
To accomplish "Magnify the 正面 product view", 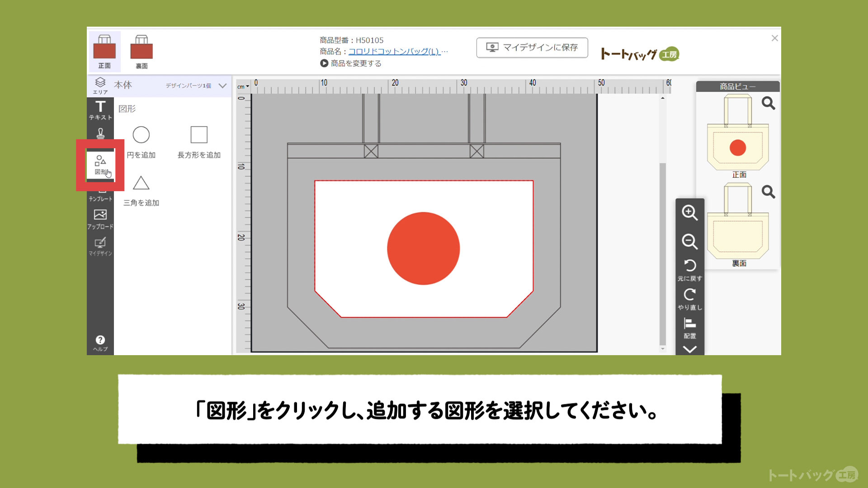I will point(768,103).
